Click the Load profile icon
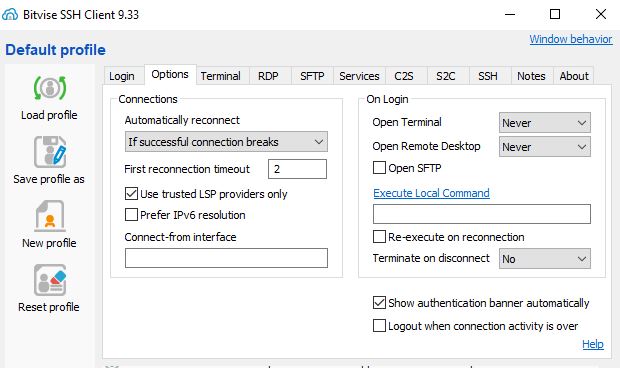The width and height of the screenshot is (620, 368). tap(49, 88)
